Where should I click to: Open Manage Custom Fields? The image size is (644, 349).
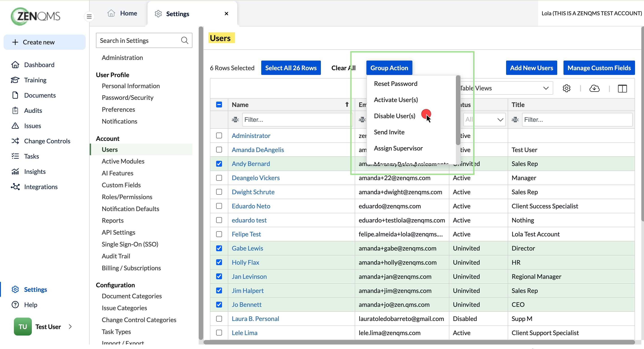click(599, 68)
